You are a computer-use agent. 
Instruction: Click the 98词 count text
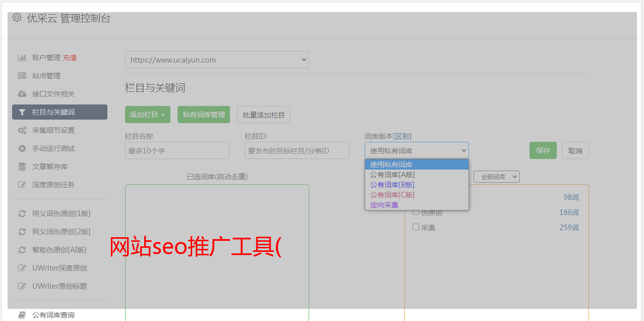point(571,197)
